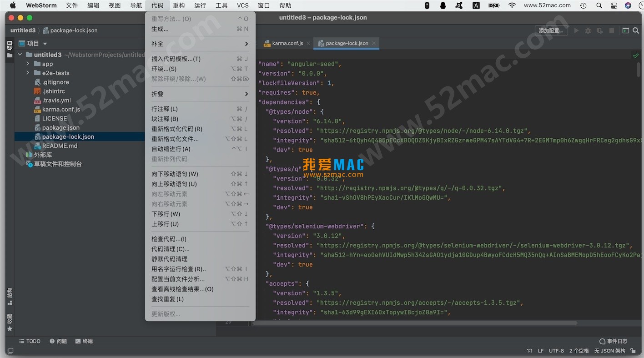Click the "name": "angular-seed" code line

(300, 64)
